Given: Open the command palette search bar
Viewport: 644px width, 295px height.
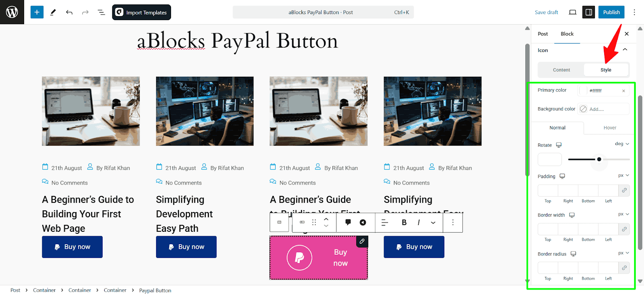Looking at the screenshot, I should pos(323,12).
